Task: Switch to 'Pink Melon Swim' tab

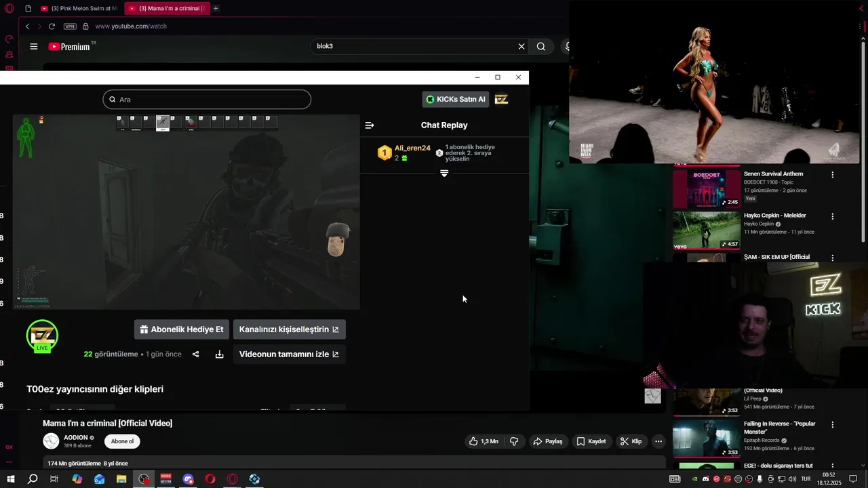Action: point(79,8)
